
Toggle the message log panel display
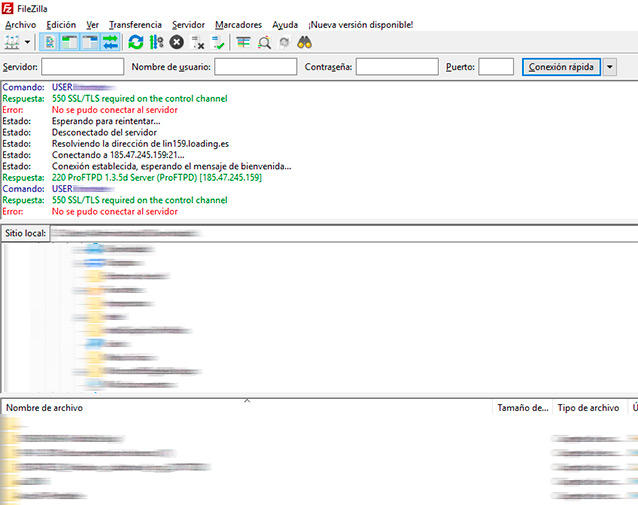pos(51,42)
